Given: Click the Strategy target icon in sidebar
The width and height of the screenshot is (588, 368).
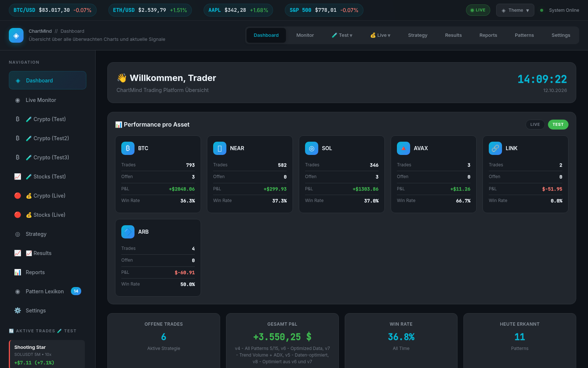Looking at the screenshot, I should [x=18, y=234].
